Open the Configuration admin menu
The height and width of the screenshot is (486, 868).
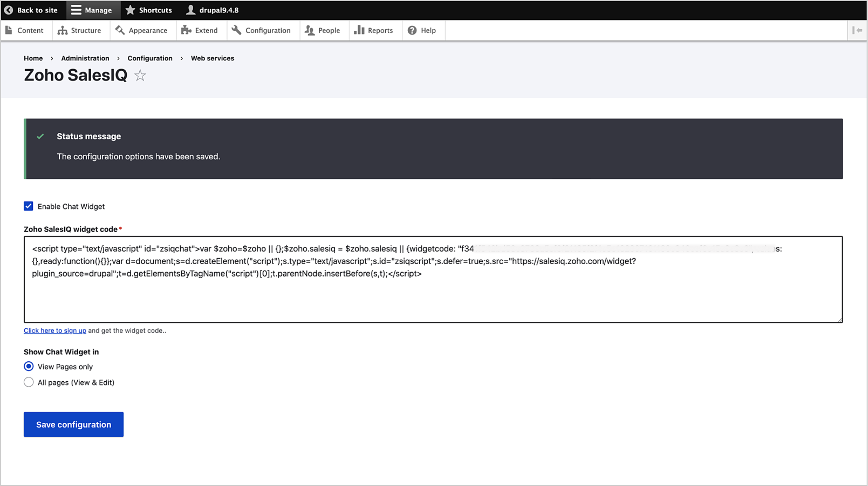261,30
